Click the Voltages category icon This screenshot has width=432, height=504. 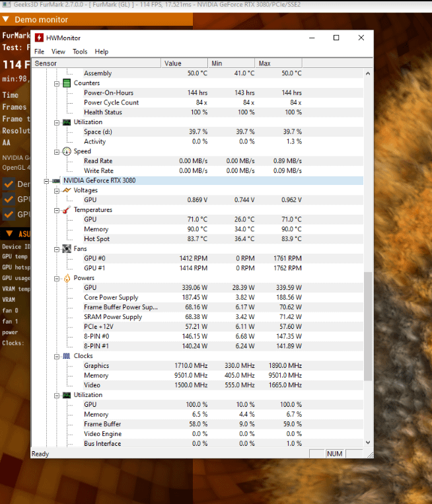tap(67, 190)
